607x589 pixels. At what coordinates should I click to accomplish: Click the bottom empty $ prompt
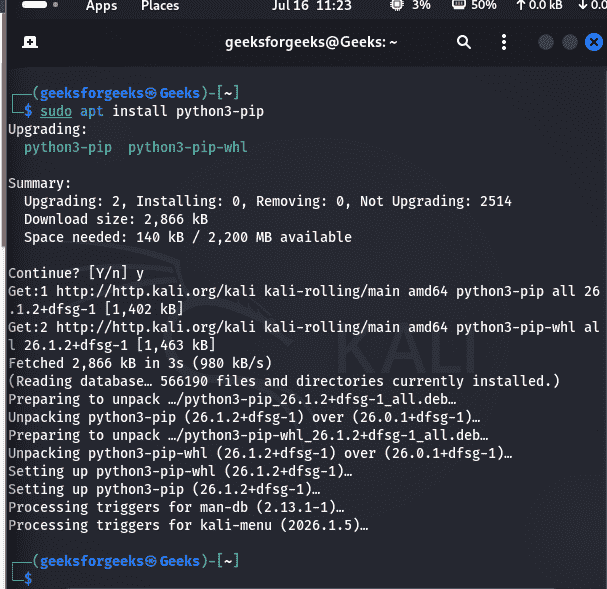tap(28, 579)
